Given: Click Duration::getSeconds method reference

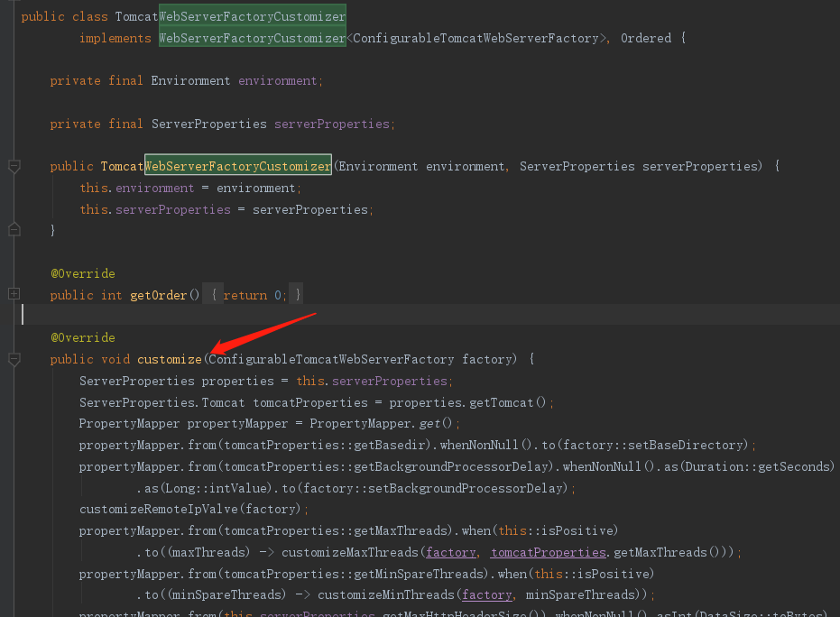Looking at the screenshot, I should [758, 467].
